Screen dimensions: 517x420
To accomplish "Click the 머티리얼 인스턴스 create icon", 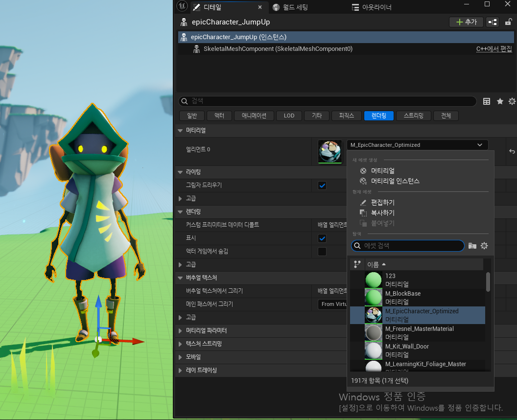I will 363,181.
